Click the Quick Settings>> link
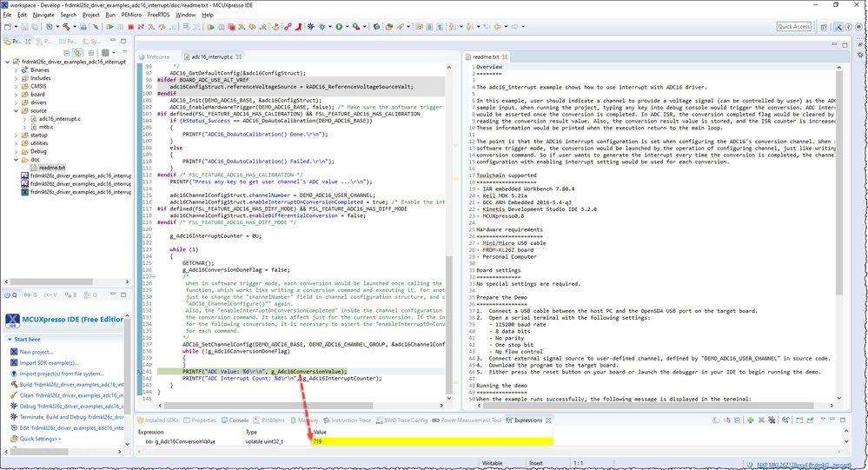 tap(40, 439)
